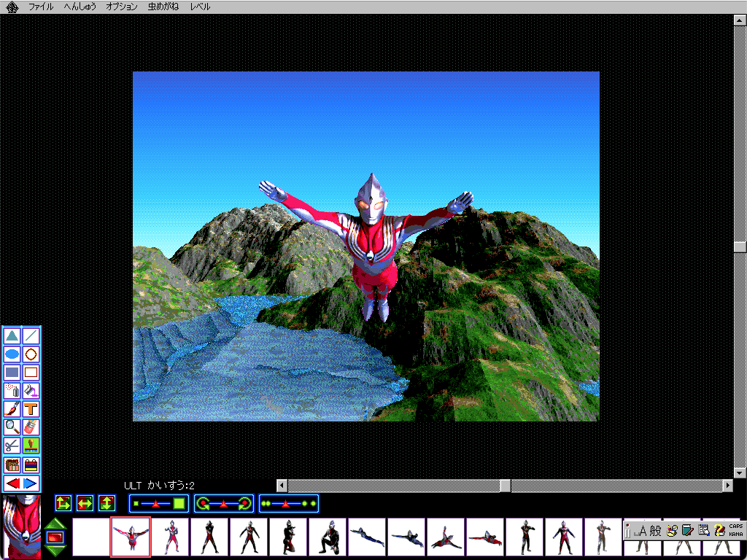747x560 pixels.
Task: Select the filled triangle shape tool
Action: 12,336
